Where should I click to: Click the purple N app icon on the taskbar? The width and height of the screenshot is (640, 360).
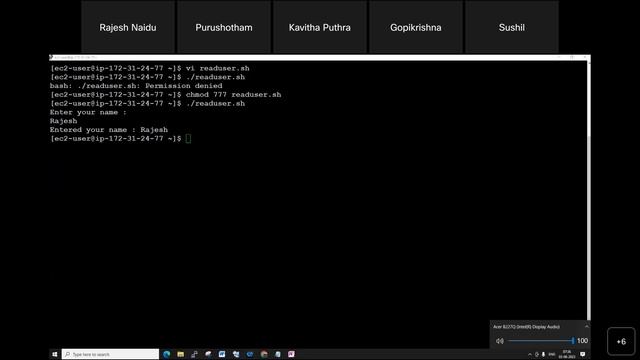291,354
